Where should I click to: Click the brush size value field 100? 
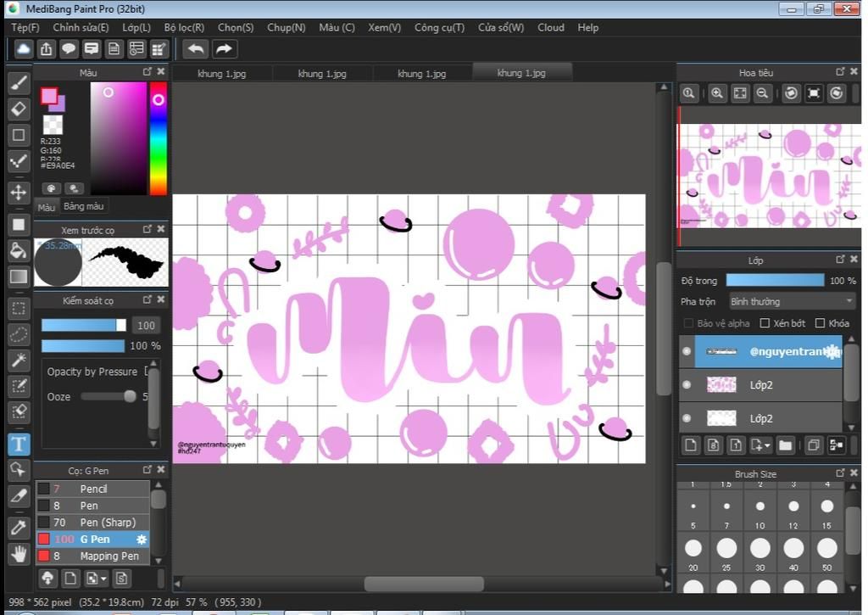tap(146, 325)
